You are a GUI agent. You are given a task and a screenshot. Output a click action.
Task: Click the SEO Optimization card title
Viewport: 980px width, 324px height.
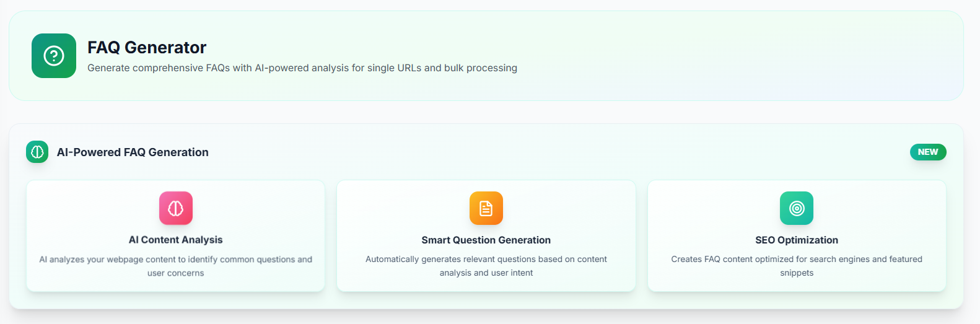(797, 240)
